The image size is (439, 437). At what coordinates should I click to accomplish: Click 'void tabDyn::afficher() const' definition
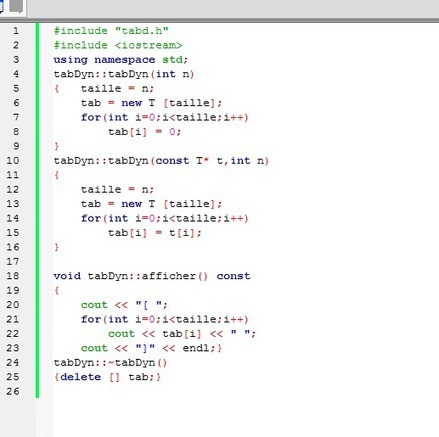coord(152,276)
